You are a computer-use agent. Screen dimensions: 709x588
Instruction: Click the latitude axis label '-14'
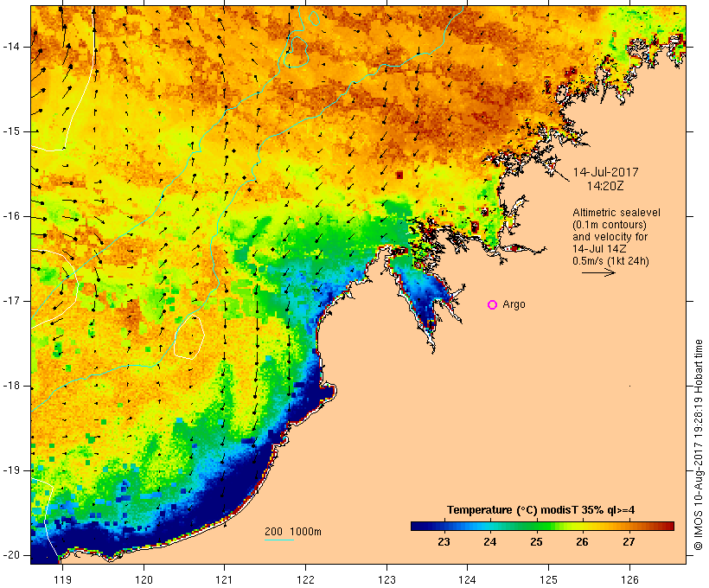(x=11, y=47)
